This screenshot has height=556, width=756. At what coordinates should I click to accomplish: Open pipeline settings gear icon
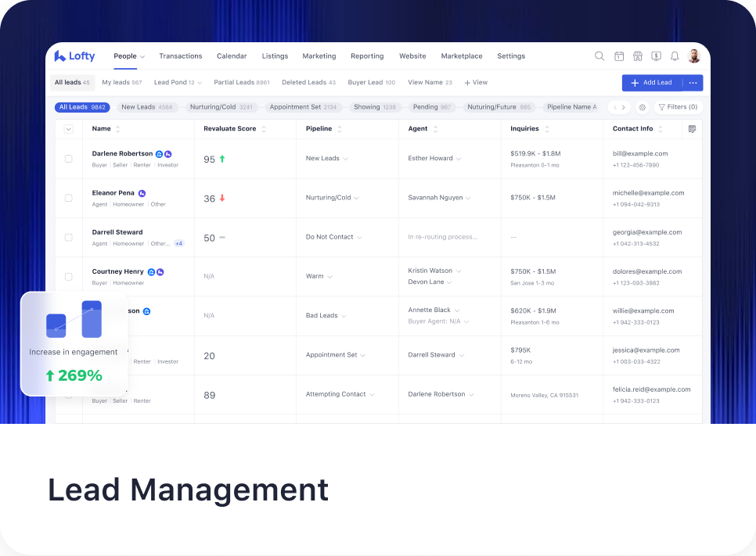(643, 107)
